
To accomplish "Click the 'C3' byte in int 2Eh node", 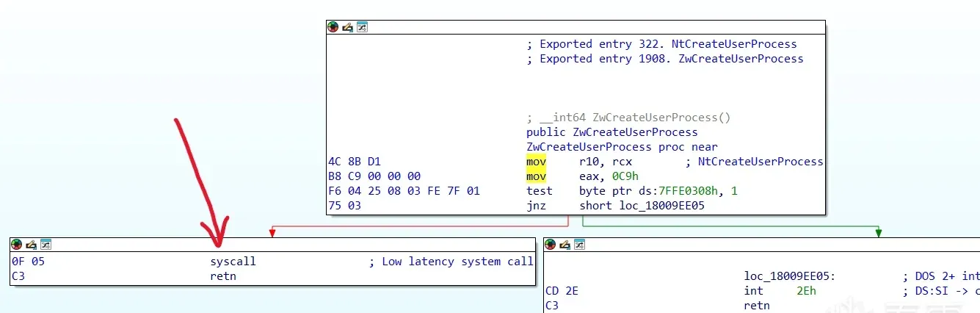I will (x=552, y=306).
